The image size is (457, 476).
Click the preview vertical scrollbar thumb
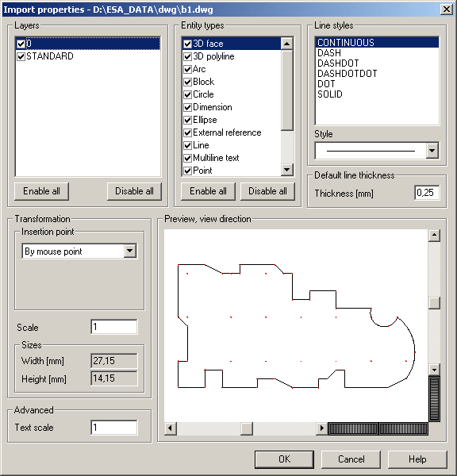434,303
